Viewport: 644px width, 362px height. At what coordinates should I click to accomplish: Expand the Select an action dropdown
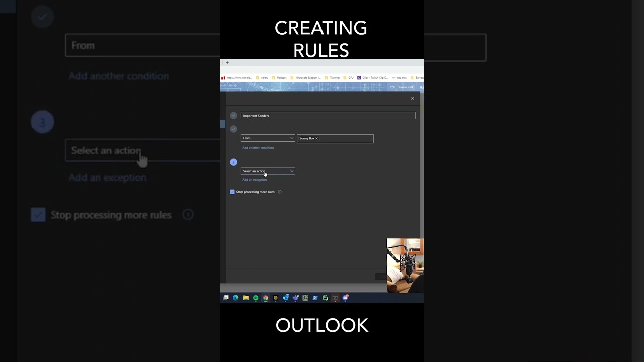[268, 171]
